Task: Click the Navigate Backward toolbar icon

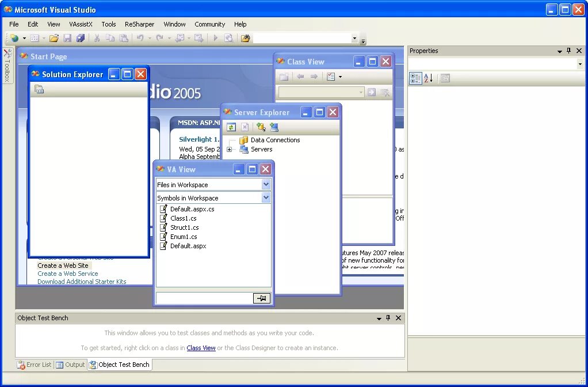Action: [180, 38]
